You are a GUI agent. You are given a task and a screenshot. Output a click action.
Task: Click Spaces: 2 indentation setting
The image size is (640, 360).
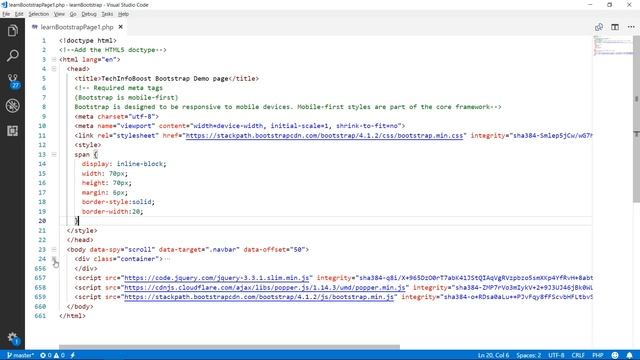click(x=529, y=355)
